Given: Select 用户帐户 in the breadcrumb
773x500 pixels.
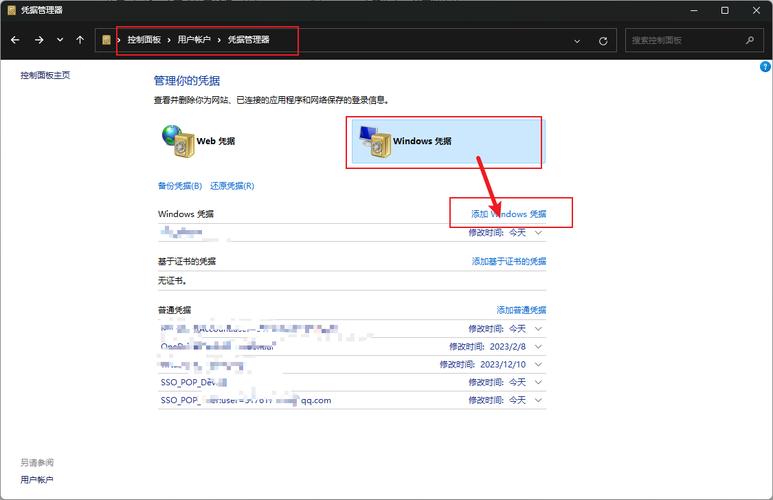Looking at the screenshot, I should 194,39.
